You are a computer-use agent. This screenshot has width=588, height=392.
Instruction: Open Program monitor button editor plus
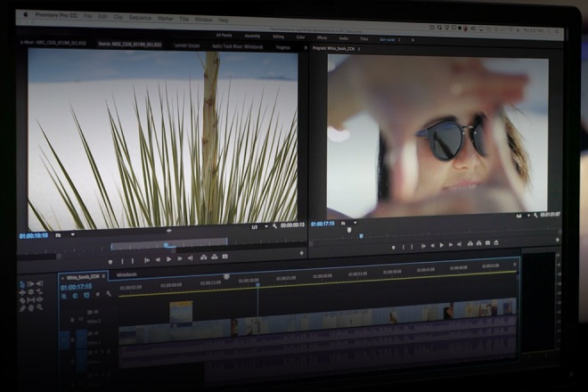click(557, 240)
